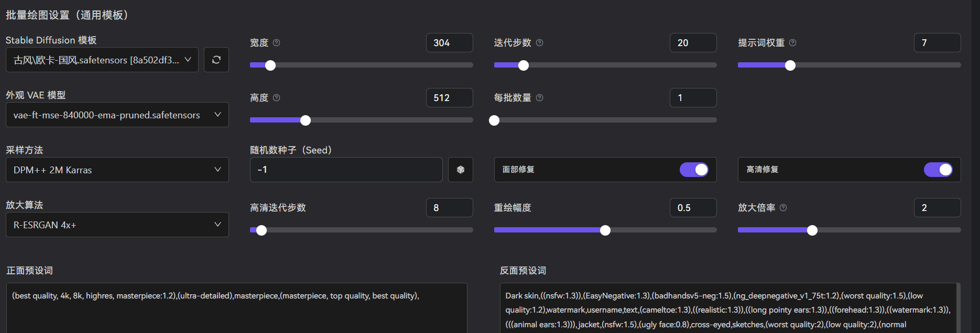This screenshot has width=980, height=333.
Task: Expand the 外观 VAE 模型 dropdown
Action: (x=117, y=115)
